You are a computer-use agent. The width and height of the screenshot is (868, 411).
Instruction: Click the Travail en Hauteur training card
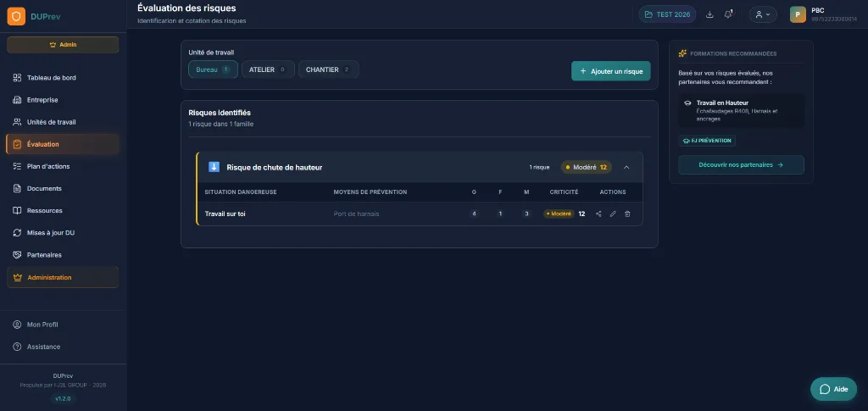coord(741,111)
